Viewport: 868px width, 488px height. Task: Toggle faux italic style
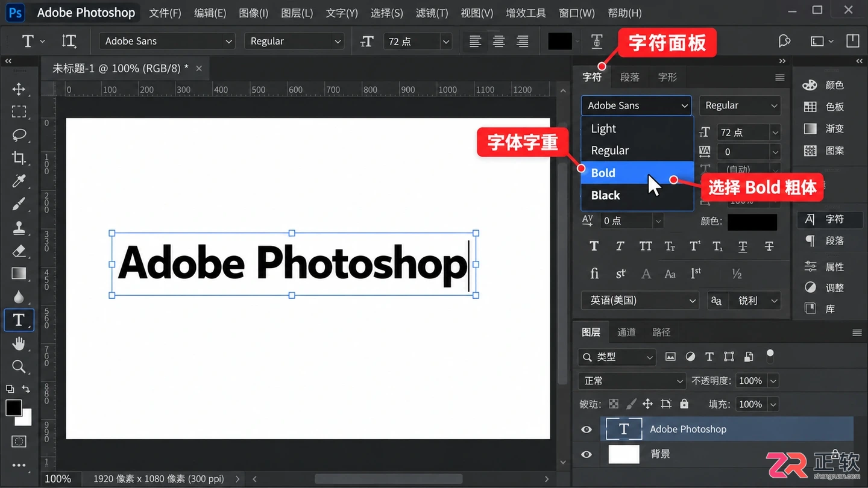tap(620, 246)
